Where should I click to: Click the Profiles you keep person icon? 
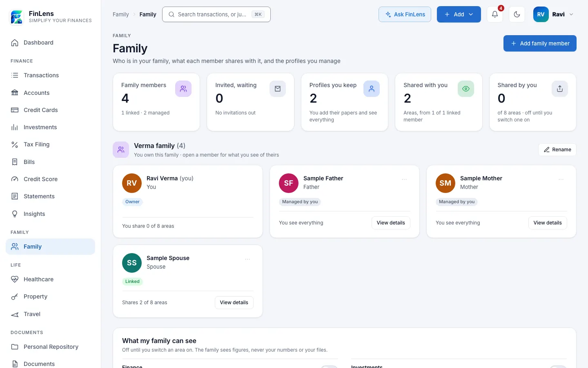(372, 89)
